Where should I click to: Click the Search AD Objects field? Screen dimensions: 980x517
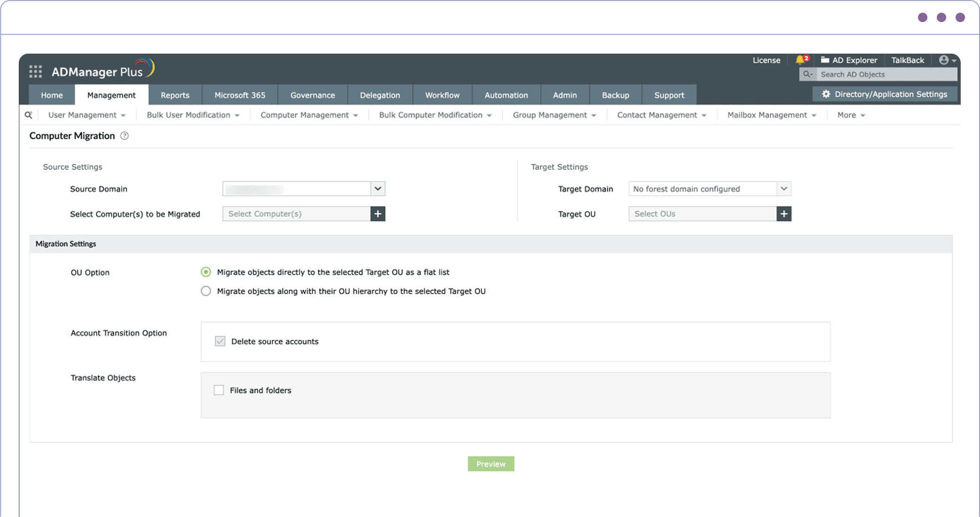tap(886, 74)
